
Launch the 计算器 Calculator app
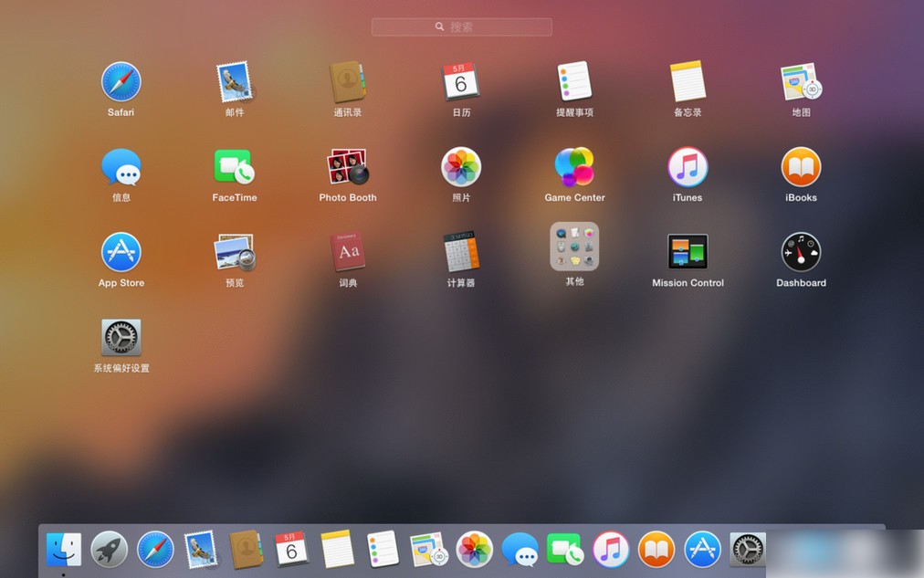(x=461, y=252)
